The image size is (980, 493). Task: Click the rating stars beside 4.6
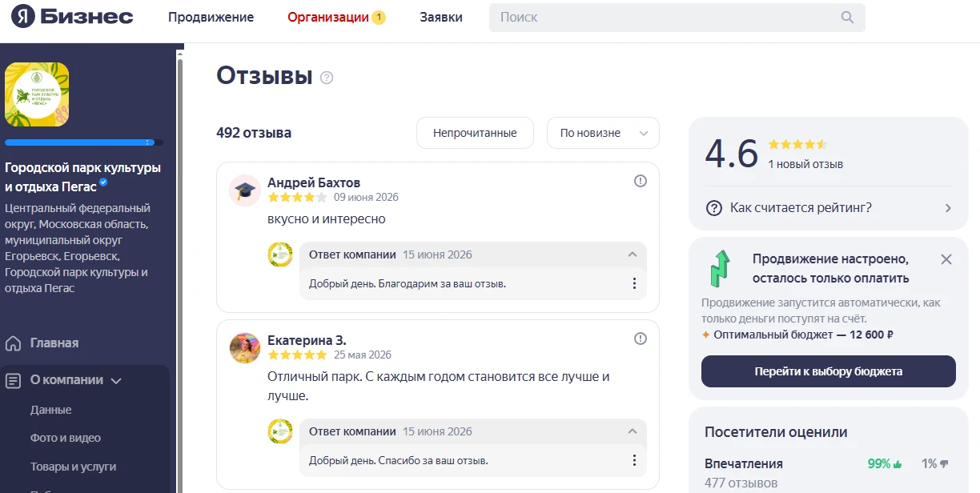pyautogui.click(x=797, y=145)
